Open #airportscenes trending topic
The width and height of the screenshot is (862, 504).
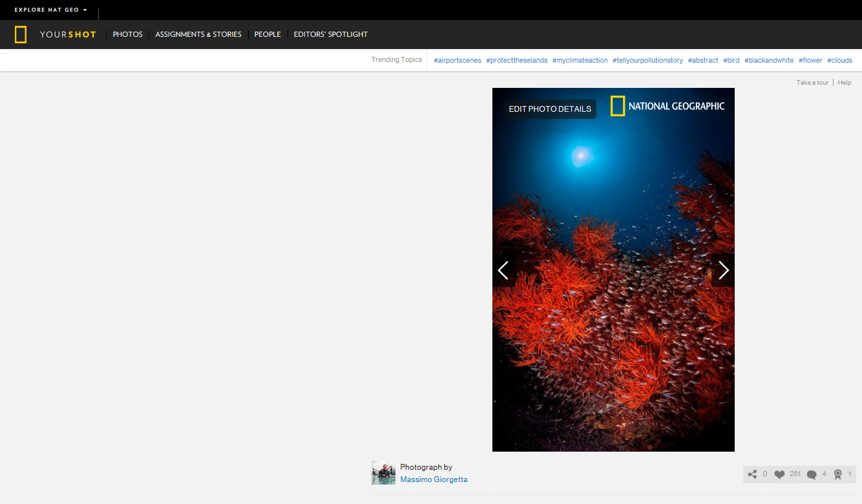tap(457, 60)
